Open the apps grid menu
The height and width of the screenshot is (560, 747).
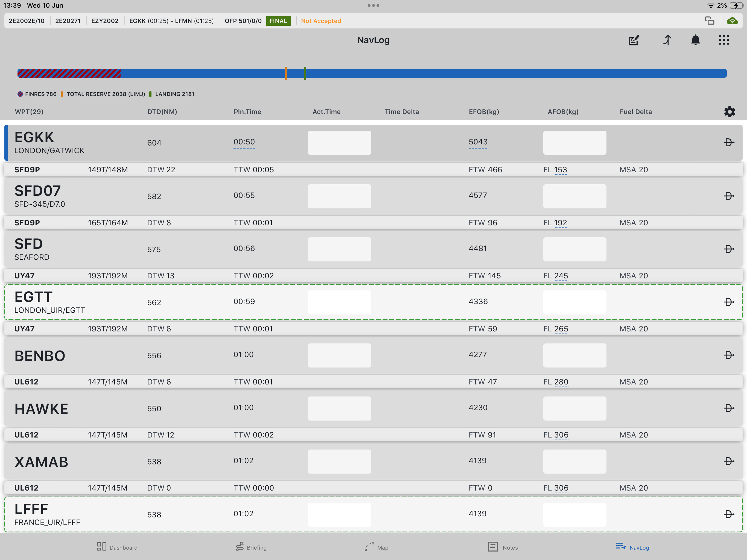tap(724, 40)
